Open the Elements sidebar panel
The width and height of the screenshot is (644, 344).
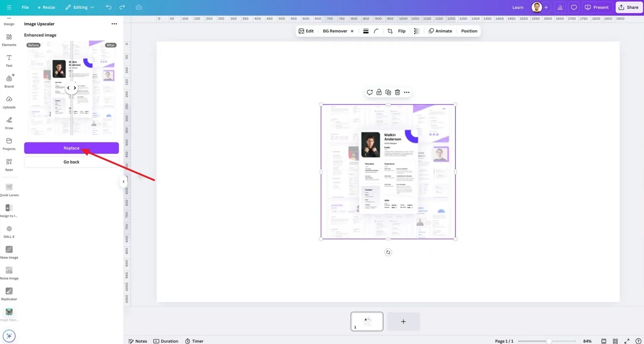coord(9,40)
